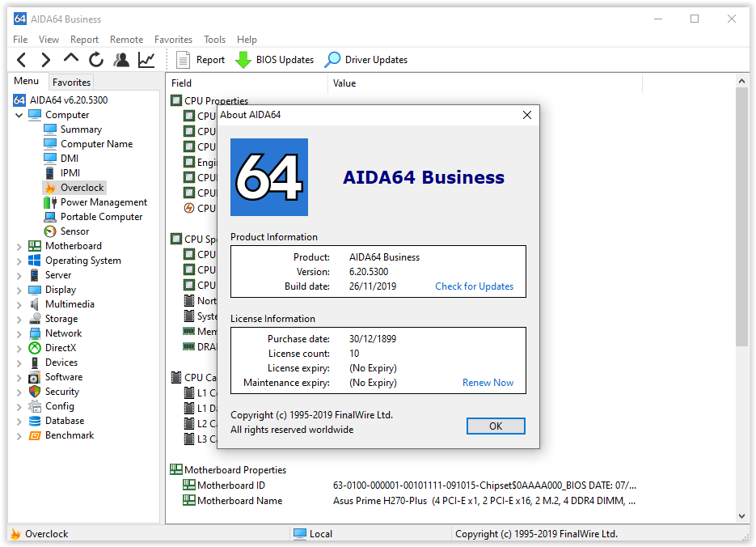Open the IPMI page
The image size is (756, 547).
point(70,172)
